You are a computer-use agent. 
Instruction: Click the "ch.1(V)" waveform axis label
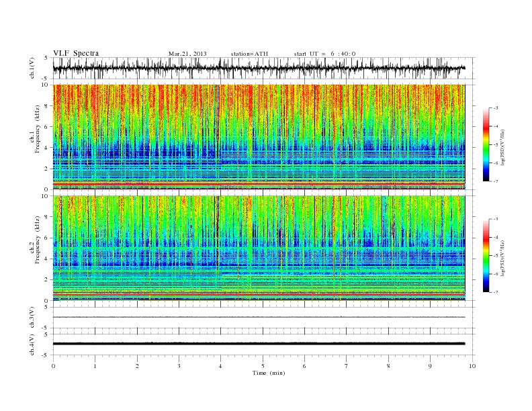click(x=32, y=68)
